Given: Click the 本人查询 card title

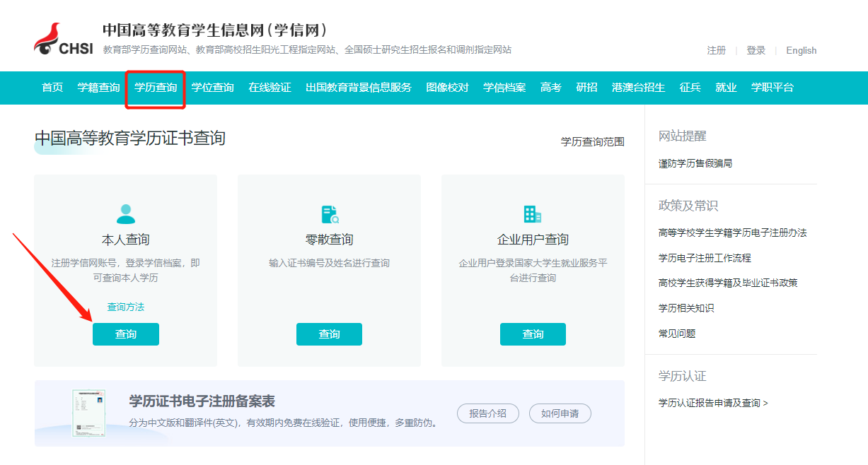Looking at the screenshot, I should point(126,240).
